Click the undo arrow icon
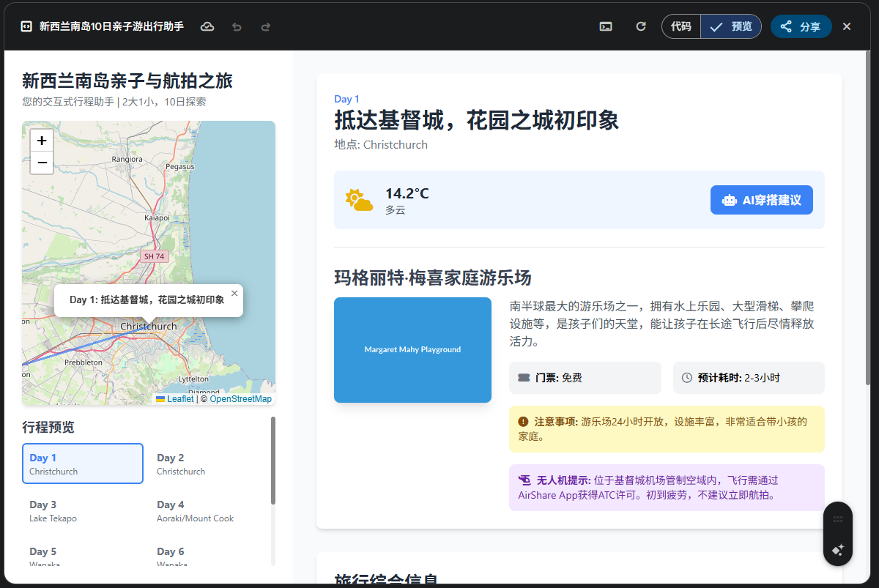Screen dimensions: 879x588 point(237,26)
